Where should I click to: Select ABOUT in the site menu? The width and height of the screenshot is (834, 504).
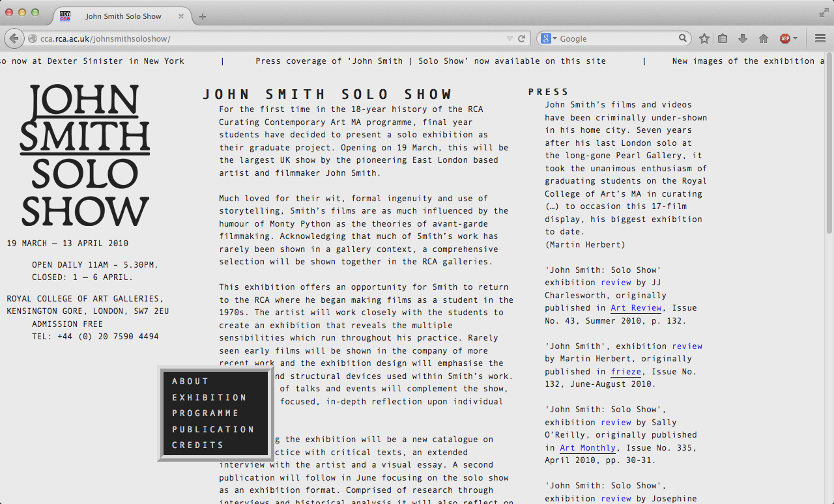[x=190, y=382]
